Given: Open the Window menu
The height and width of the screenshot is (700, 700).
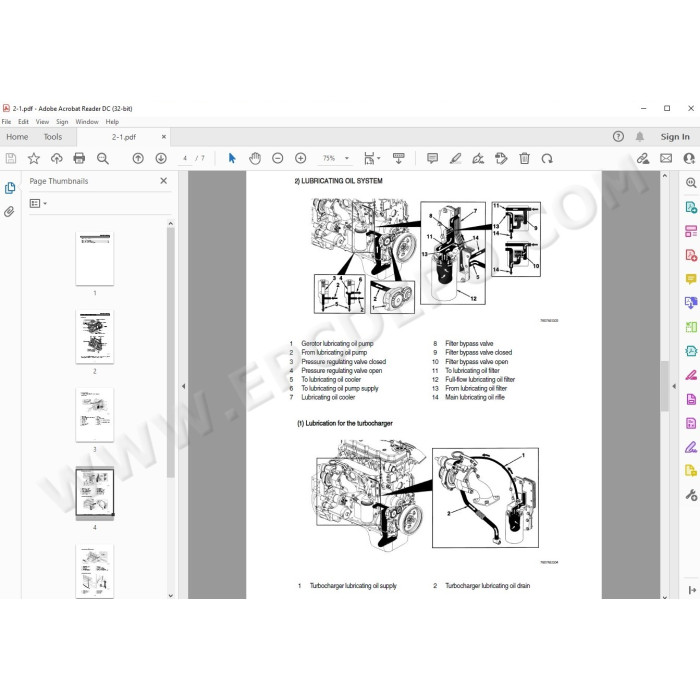Looking at the screenshot, I should point(87,122).
